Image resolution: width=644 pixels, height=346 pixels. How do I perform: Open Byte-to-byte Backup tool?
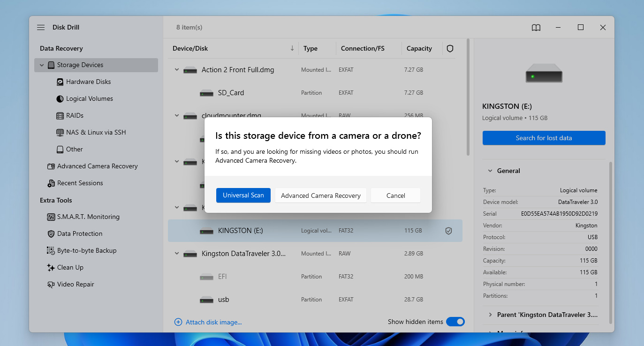click(x=86, y=250)
